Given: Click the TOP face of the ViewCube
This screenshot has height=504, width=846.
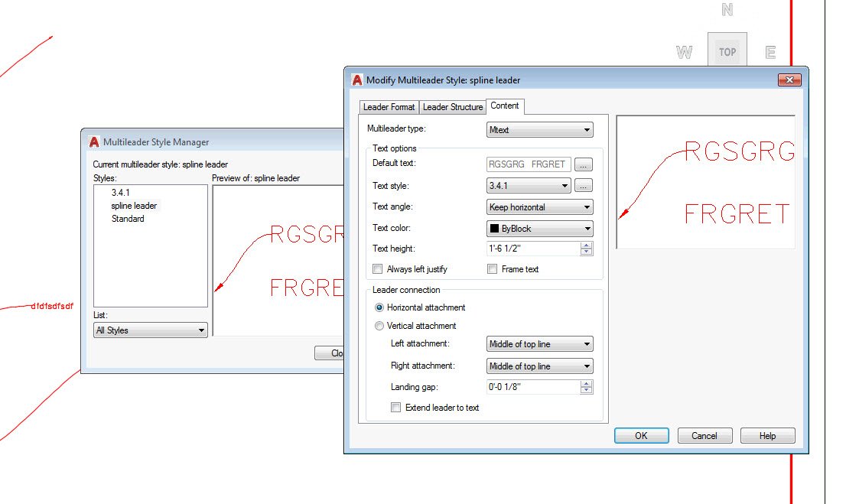Looking at the screenshot, I should tap(727, 52).
